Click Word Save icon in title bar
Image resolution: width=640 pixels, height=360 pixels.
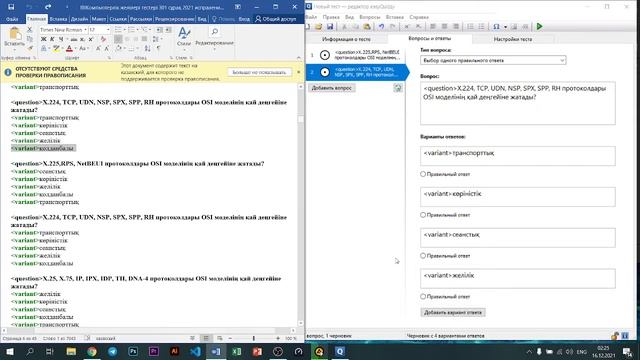[11, 7]
